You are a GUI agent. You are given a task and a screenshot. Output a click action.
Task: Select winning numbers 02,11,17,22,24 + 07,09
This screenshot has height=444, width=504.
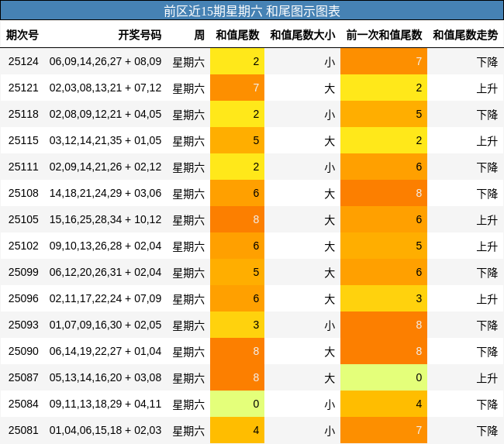105,298
